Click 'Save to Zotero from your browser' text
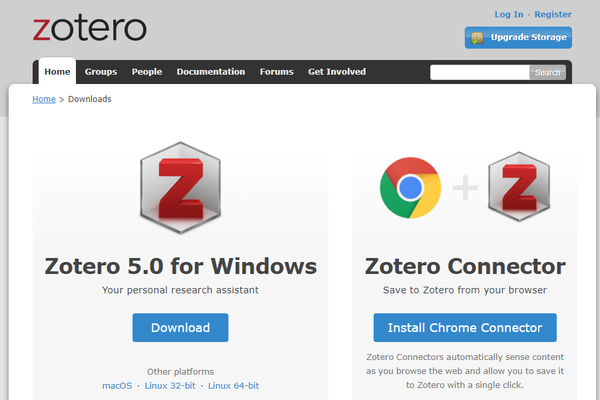 point(465,290)
